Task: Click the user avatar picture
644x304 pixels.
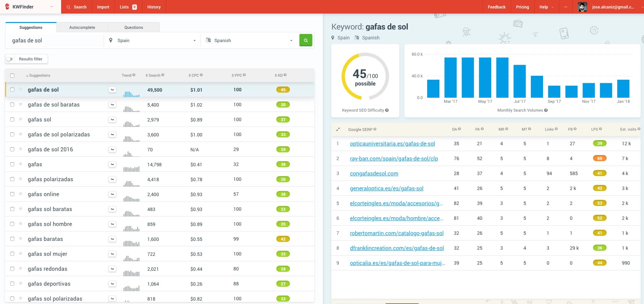Action: [582, 7]
